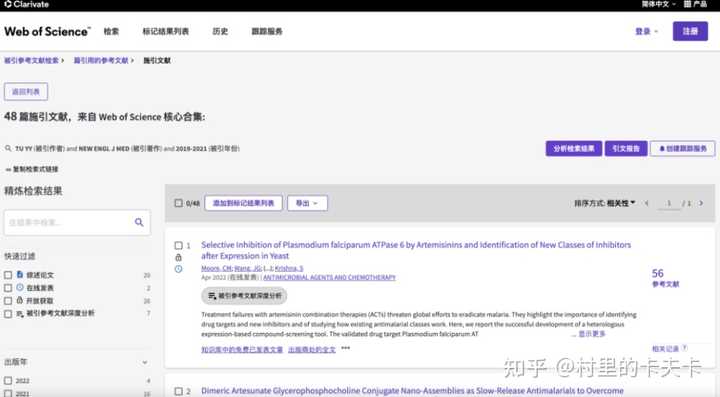Screen dimensions: 720x397
Task: Enable the early access quick filter
Action: [x=8, y=288]
